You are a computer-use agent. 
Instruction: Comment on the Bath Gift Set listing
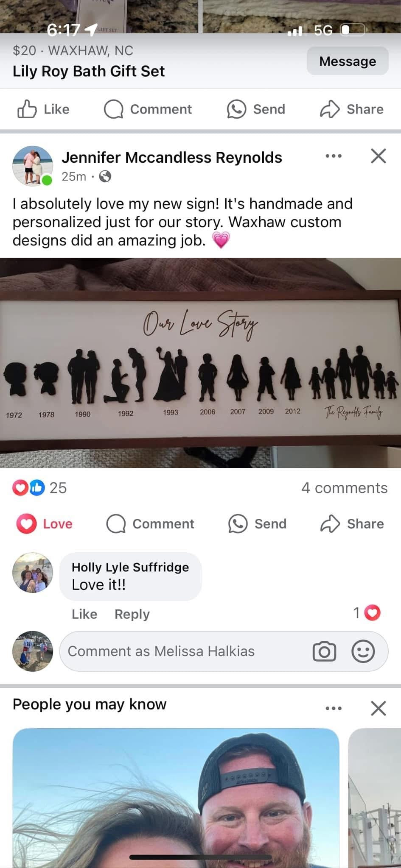pos(148,109)
